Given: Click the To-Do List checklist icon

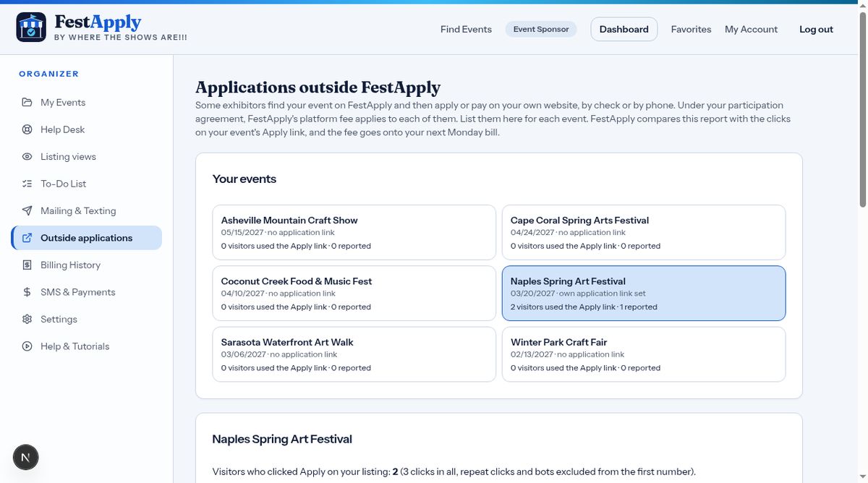Looking at the screenshot, I should [x=27, y=184].
